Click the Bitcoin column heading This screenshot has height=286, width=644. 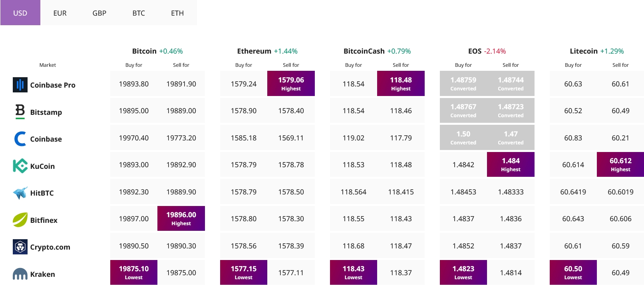pos(144,51)
